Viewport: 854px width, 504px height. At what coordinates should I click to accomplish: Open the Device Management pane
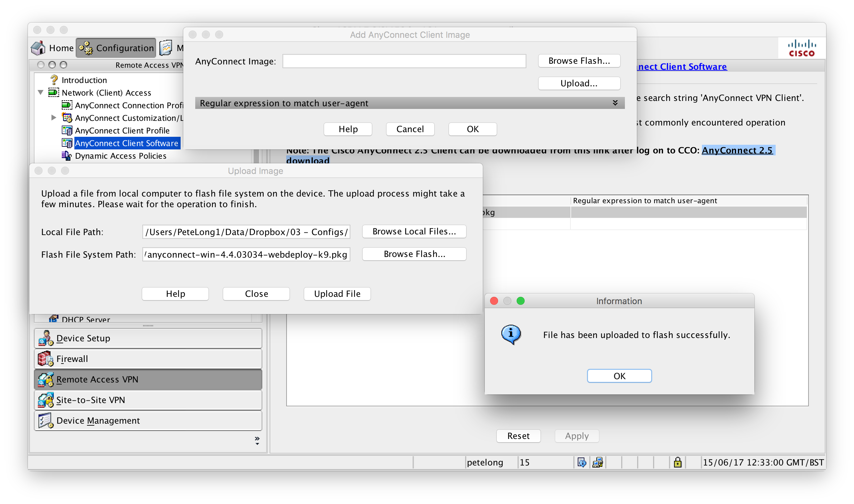148,420
